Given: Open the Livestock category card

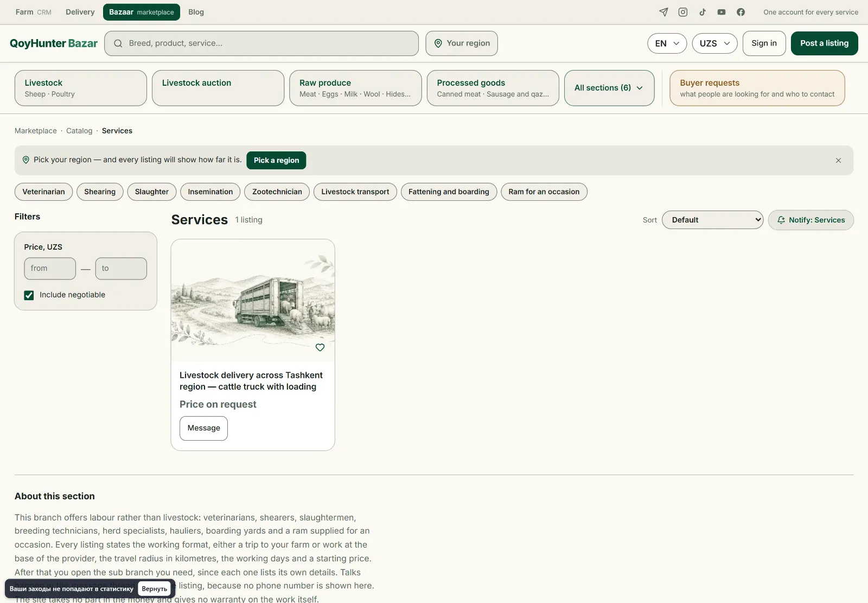Looking at the screenshot, I should click(81, 88).
